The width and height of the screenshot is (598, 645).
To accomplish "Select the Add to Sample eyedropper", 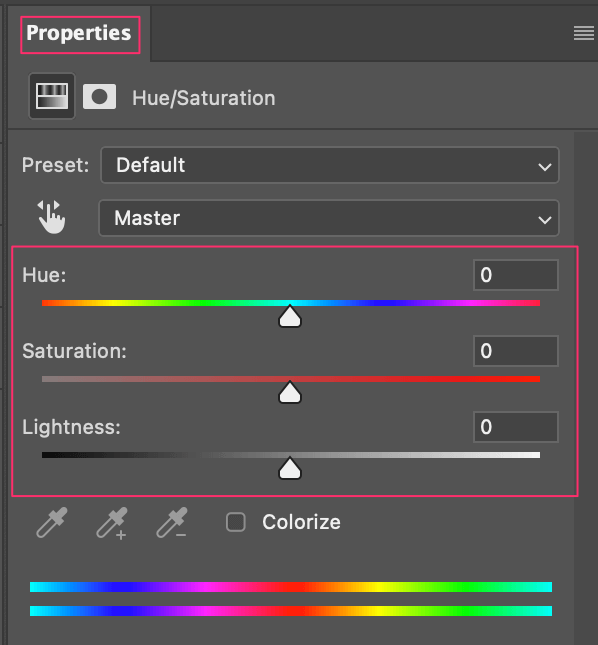I will pyautogui.click(x=112, y=523).
